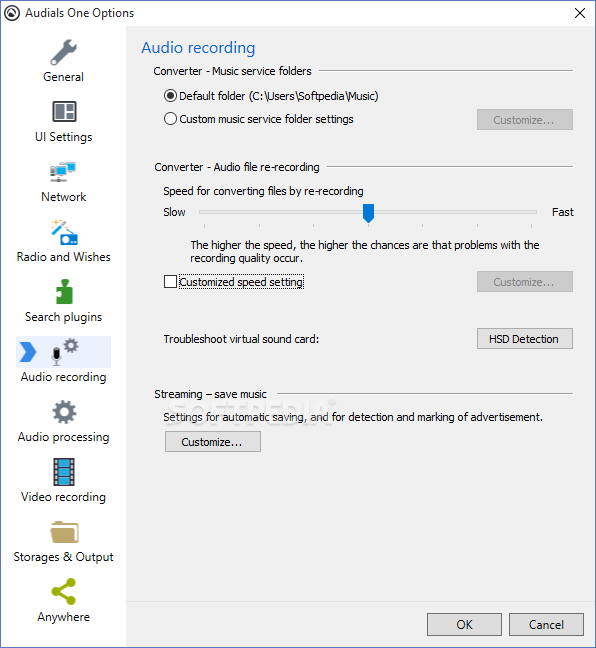Switch to Anywhere label
Viewport: 596px width, 648px height.
click(x=63, y=617)
